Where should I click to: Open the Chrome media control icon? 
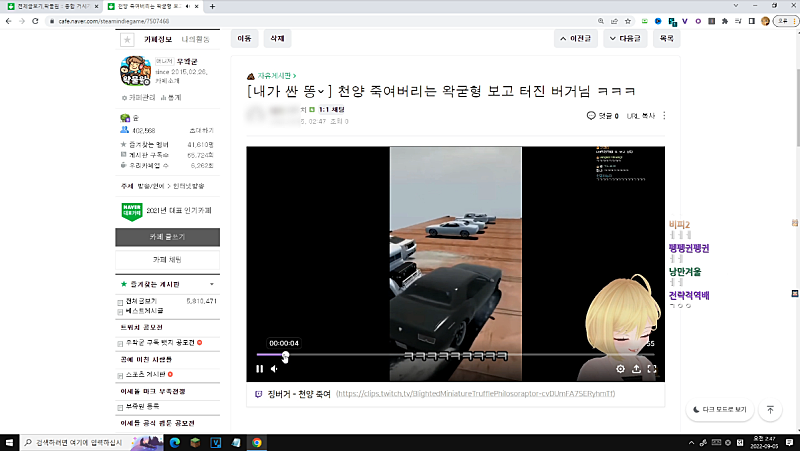[738, 21]
